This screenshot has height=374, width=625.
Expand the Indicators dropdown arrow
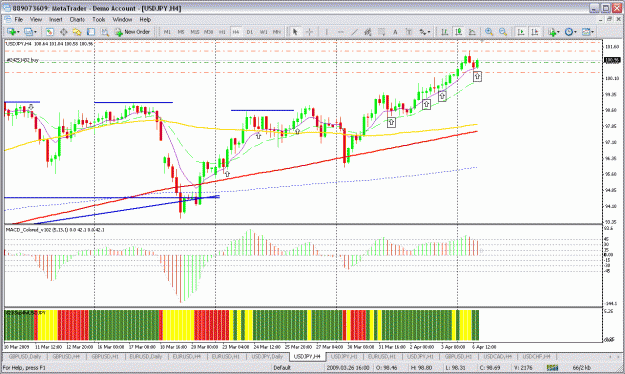[x=558, y=32]
